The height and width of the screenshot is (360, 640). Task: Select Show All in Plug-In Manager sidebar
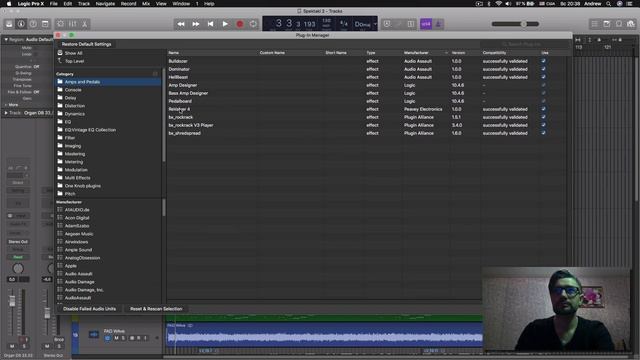(x=73, y=53)
